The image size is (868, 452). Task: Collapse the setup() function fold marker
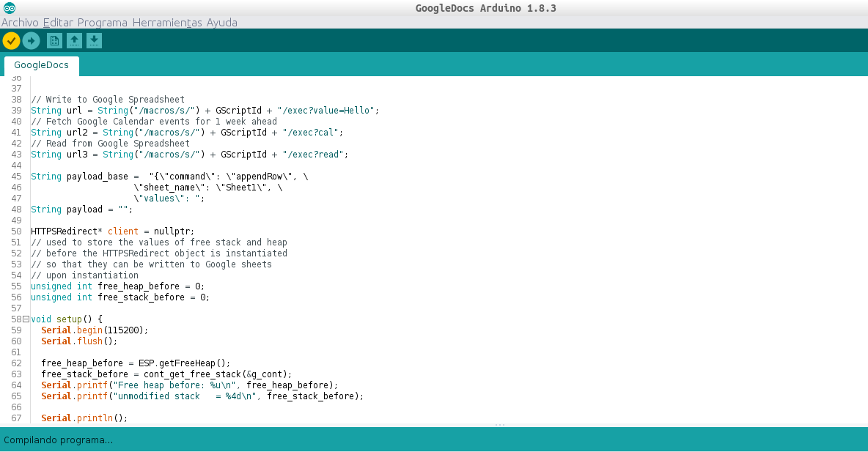26,319
